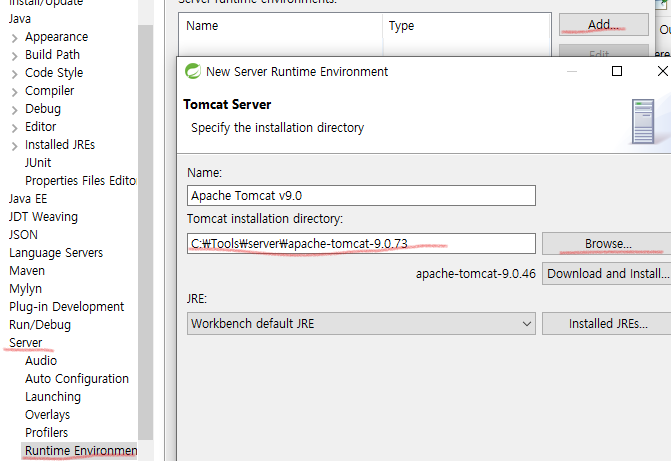Select Code Style preference page
Screen dimensions: 671x462
coord(54,73)
